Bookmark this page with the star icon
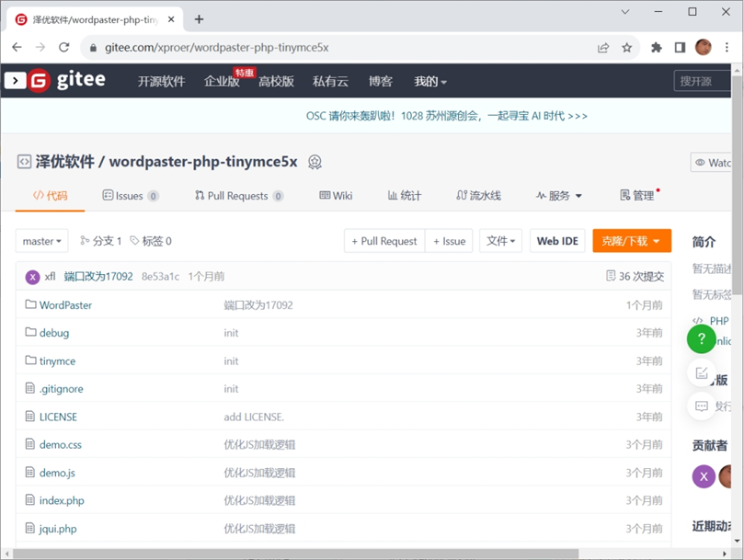The image size is (744, 560). tap(627, 48)
